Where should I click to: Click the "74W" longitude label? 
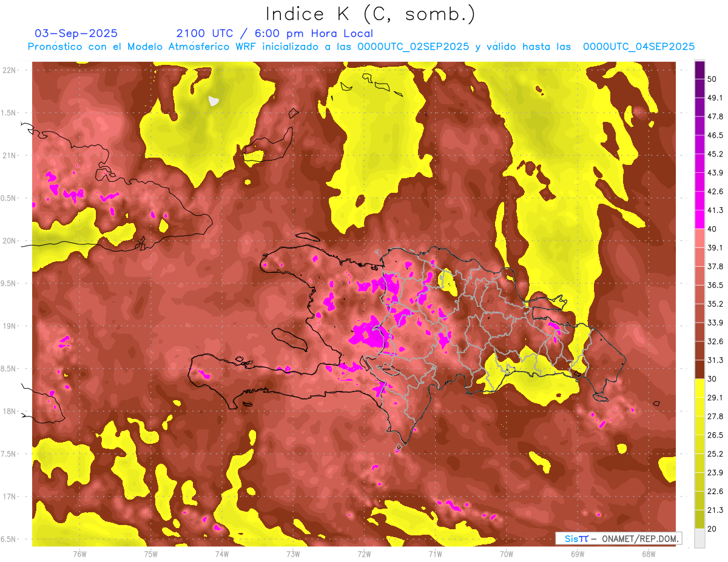pyautogui.click(x=221, y=554)
